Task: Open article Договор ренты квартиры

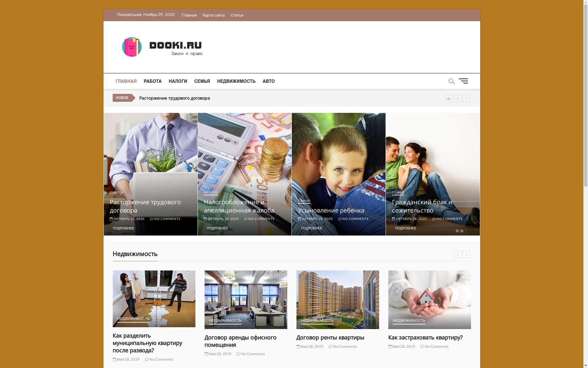Action: 330,338
